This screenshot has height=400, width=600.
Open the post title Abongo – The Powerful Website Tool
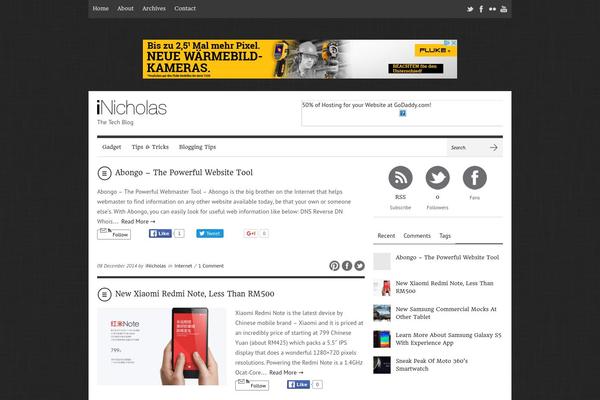(x=184, y=173)
